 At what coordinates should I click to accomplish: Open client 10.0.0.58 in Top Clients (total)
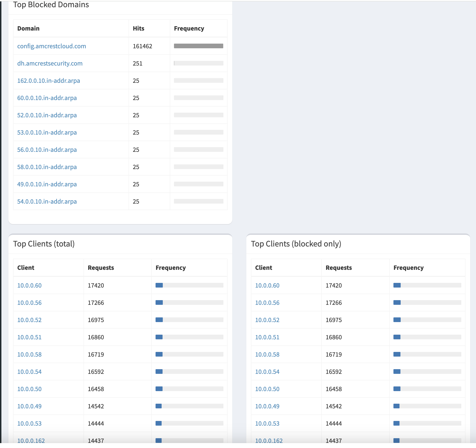29,354
